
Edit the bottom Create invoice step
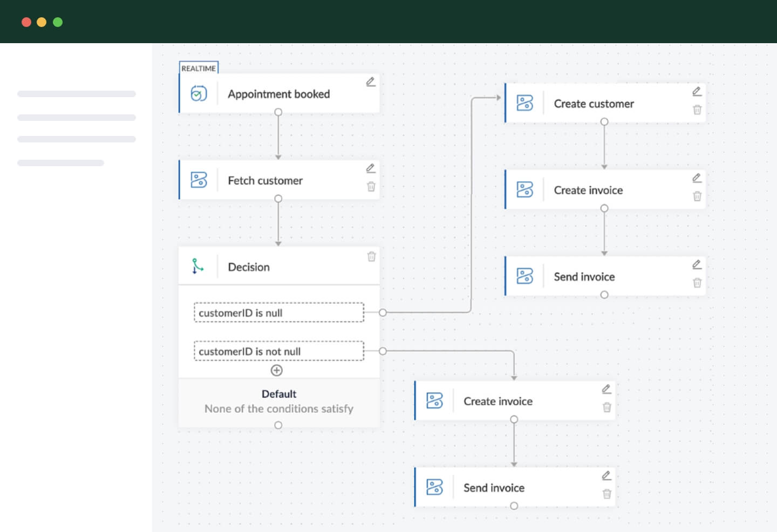[x=606, y=389]
